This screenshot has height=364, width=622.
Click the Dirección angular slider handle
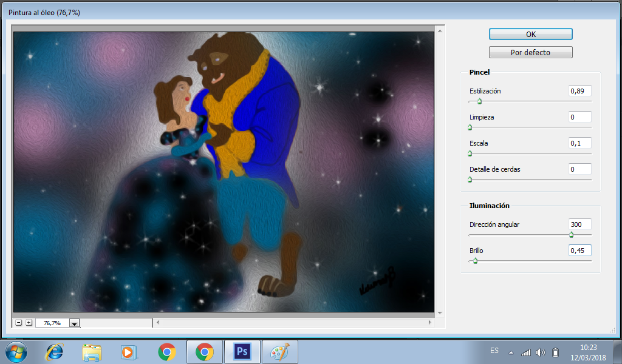pyautogui.click(x=571, y=235)
